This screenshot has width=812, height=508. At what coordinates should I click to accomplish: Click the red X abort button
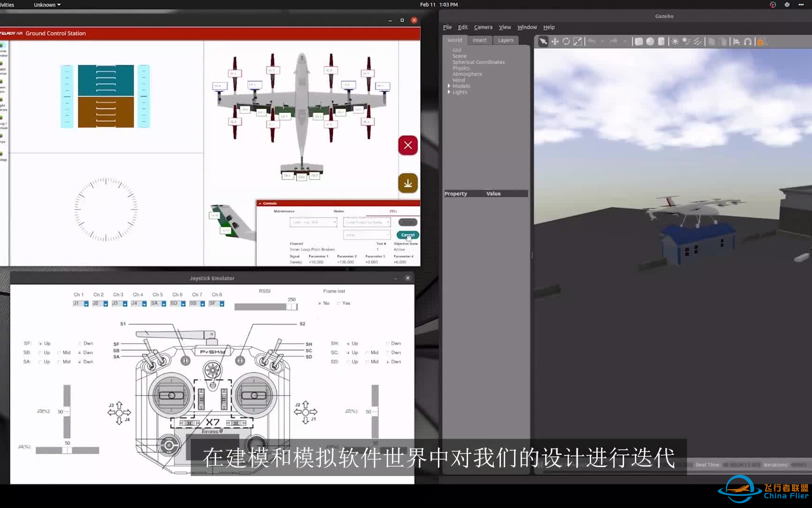click(x=408, y=145)
